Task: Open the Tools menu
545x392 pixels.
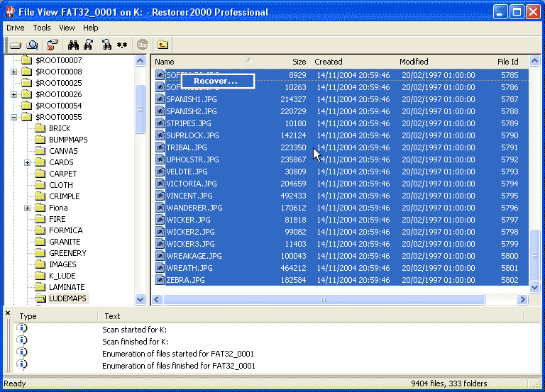Action: 42,28
